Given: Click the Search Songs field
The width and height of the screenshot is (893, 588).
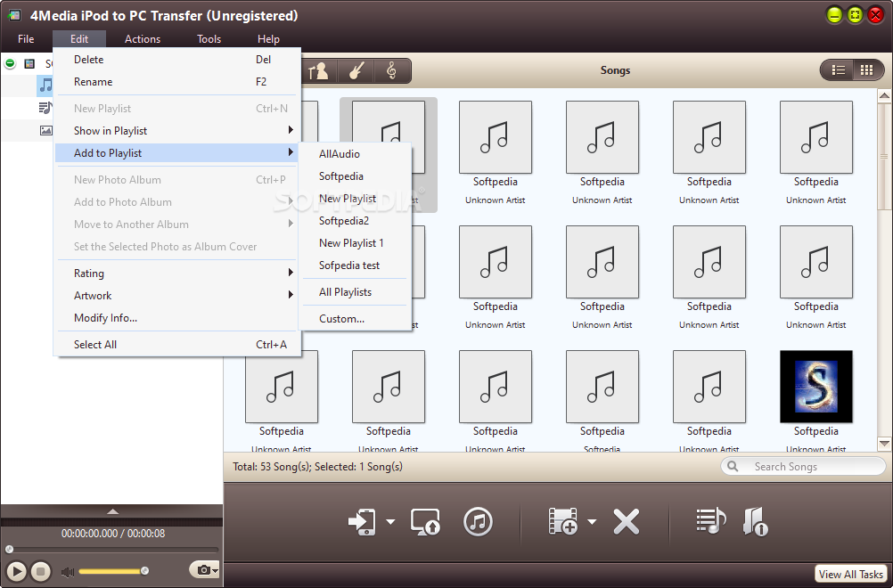Looking at the screenshot, I should (803, 466).
